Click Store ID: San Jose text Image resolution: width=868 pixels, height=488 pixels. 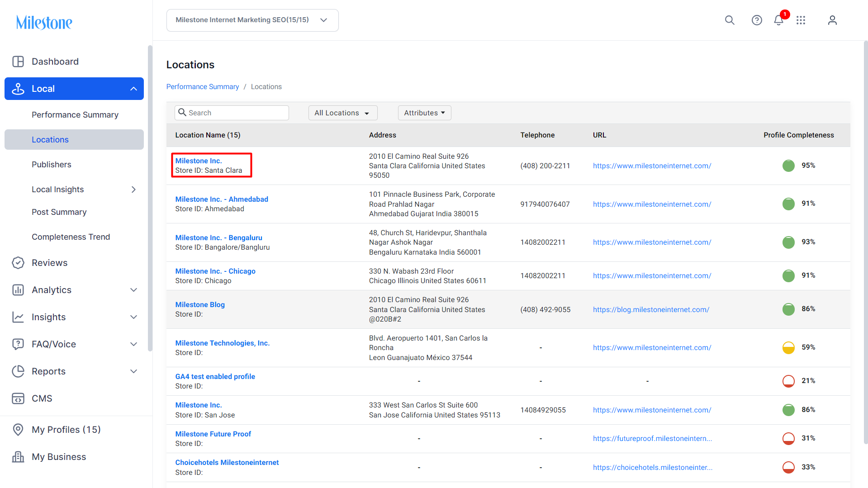(x=205, y=415)
